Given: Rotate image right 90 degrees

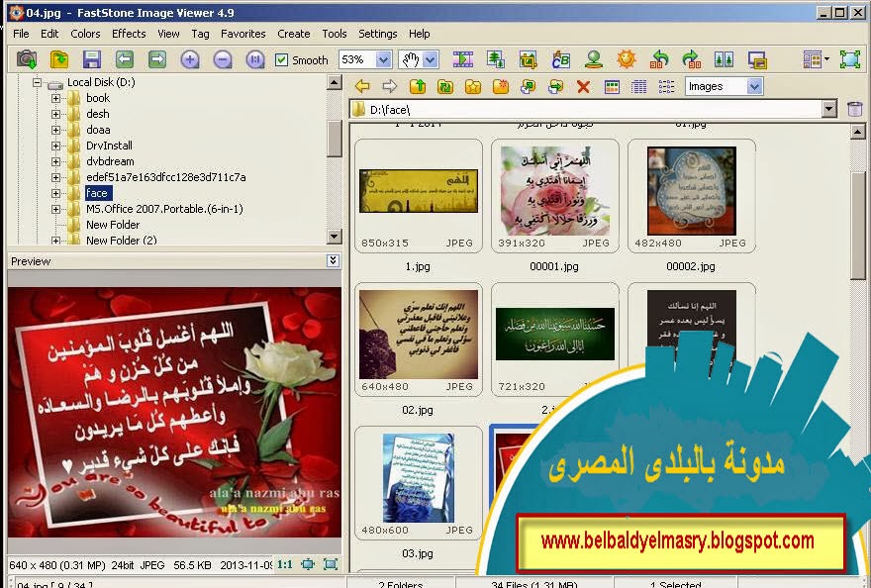Looking at the screenshot, I should pyautogui.click(x=692, y=59).
